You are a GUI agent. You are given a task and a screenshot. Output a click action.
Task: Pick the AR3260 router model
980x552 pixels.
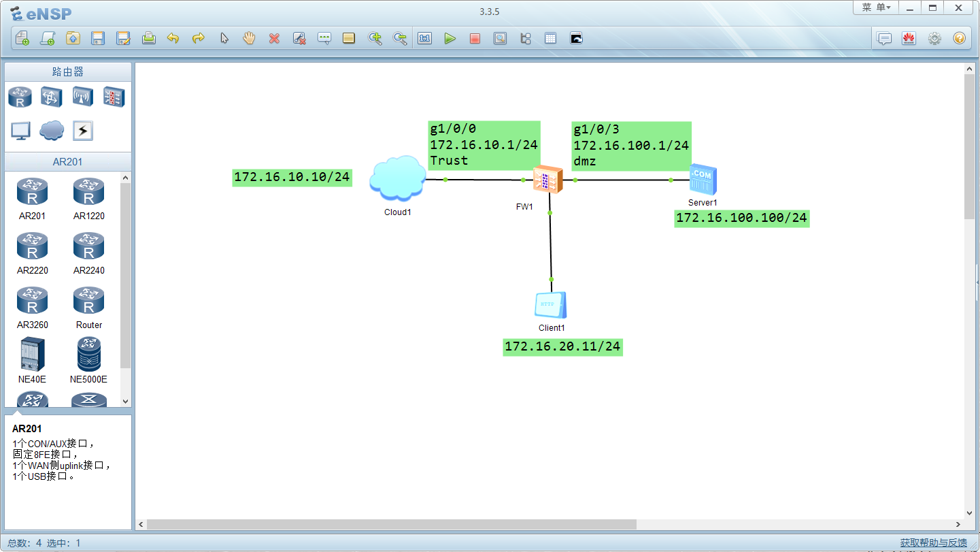pos(33,308)
